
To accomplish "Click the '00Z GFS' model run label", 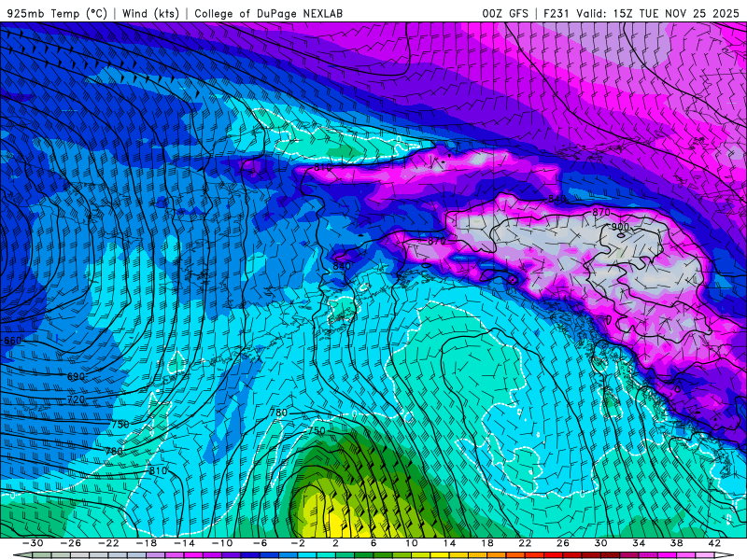I will 505,13.
